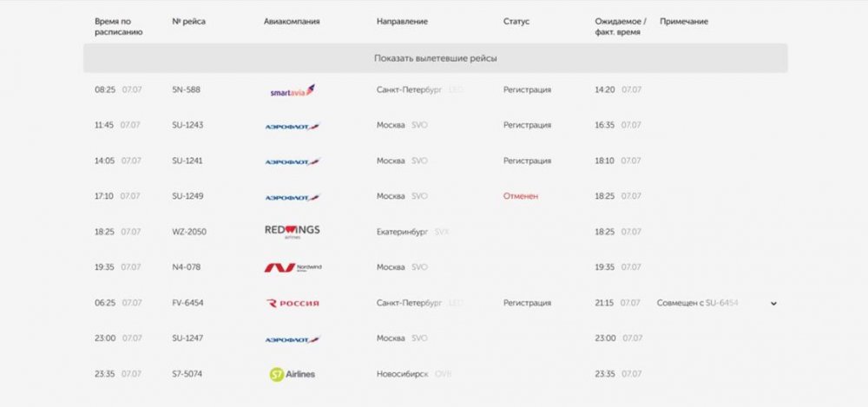Click the S7 Airlines logo
This screenshot has width=868, height=407.
293,374
